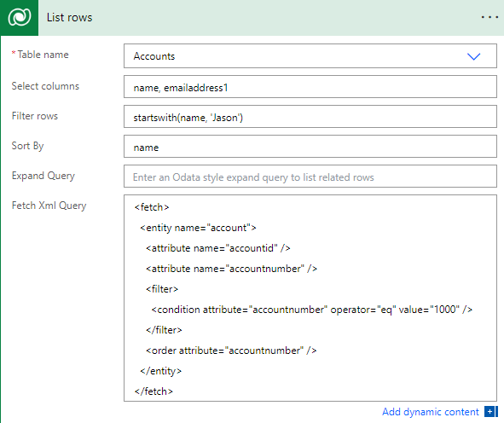Viewport: 504px width, 423px height.
Task: Click the empty Expand Query field
Action: [x=310, y=177]
